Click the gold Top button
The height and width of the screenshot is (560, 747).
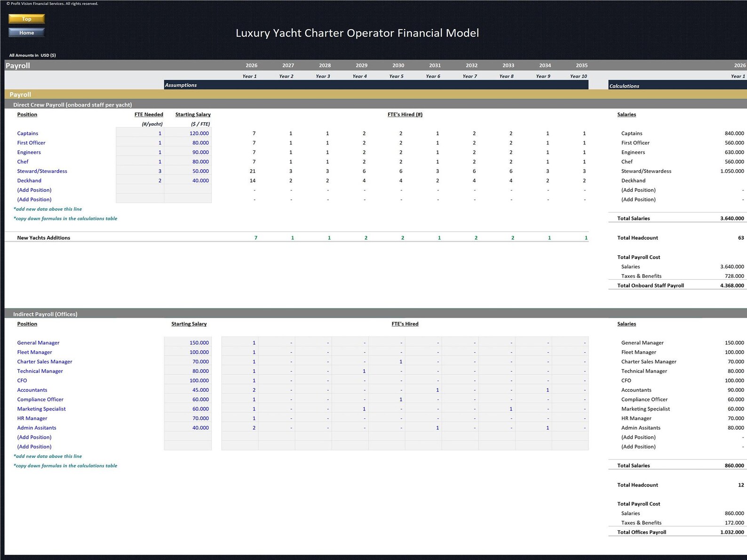coord(27,19)
